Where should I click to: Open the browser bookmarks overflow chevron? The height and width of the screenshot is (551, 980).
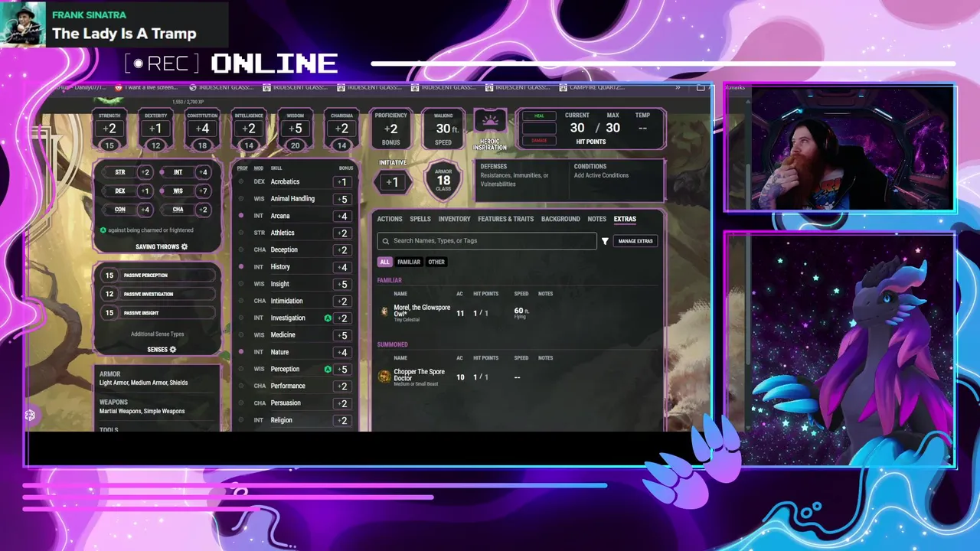click(x=678, y=88)
